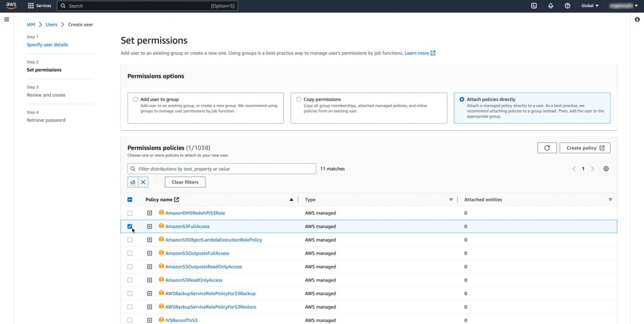Expand the AmazonS3FullAccess policy details
Image resolution: width=644 pixels, height=324 pixels.
149,226
